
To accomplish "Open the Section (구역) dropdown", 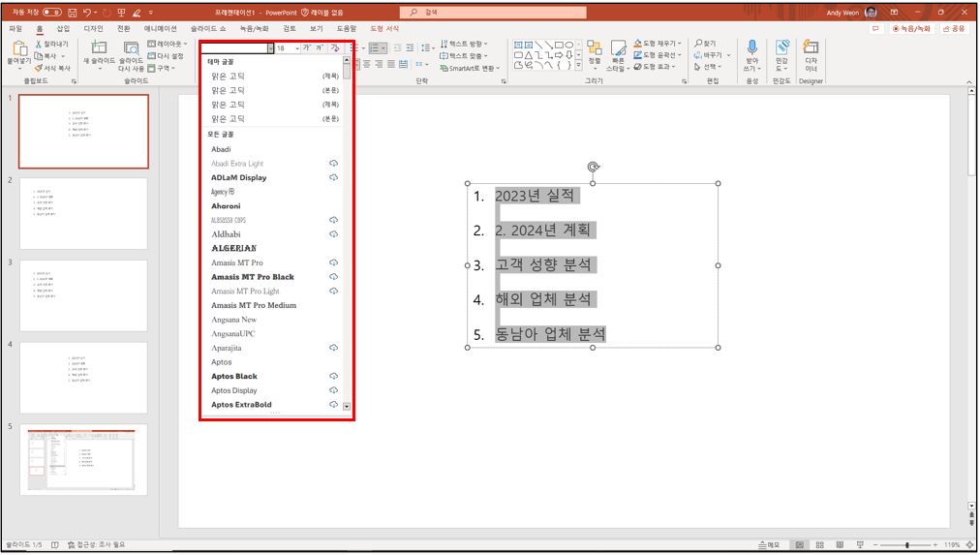I will pyautogui.click(x=161, y=68).
